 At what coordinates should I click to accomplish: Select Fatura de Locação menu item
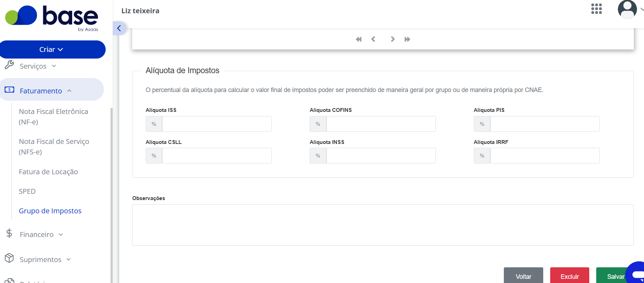(x=48, y=172)
